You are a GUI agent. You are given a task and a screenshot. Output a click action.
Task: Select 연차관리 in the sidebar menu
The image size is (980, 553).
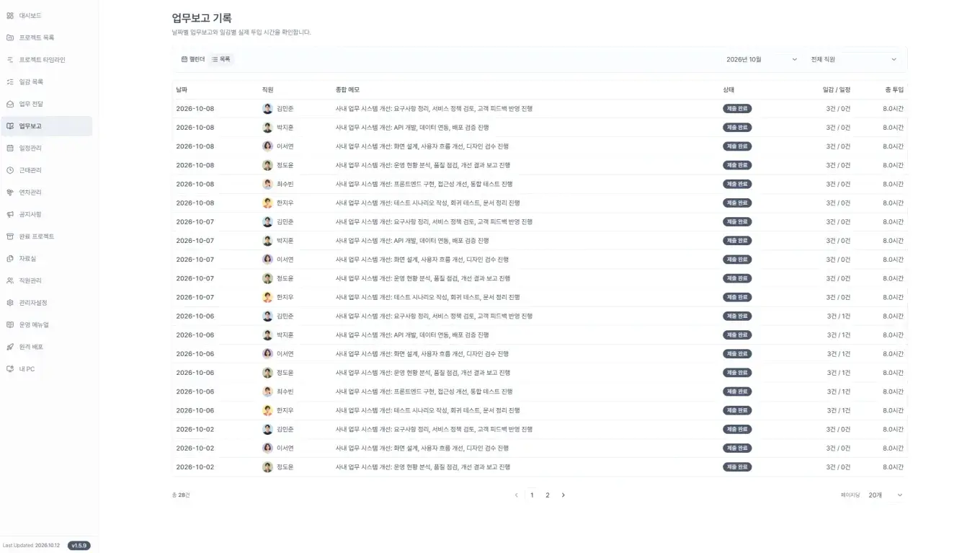47,193
